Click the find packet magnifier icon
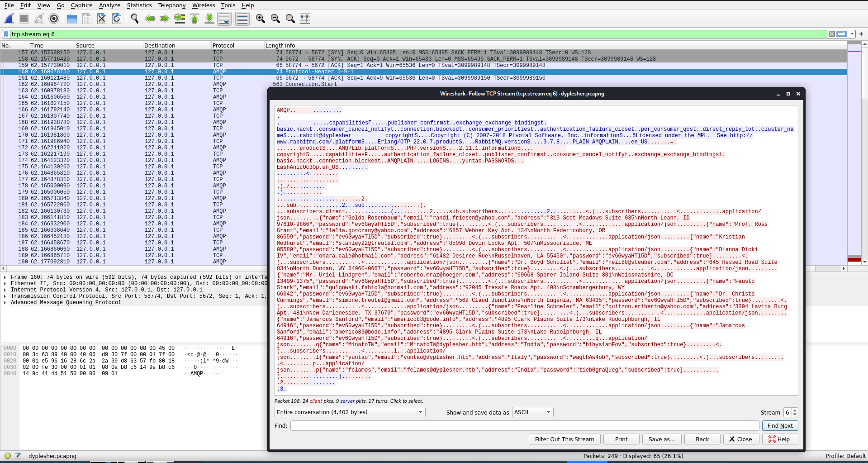This screenshot has height=463, width=868. (134, 19)
